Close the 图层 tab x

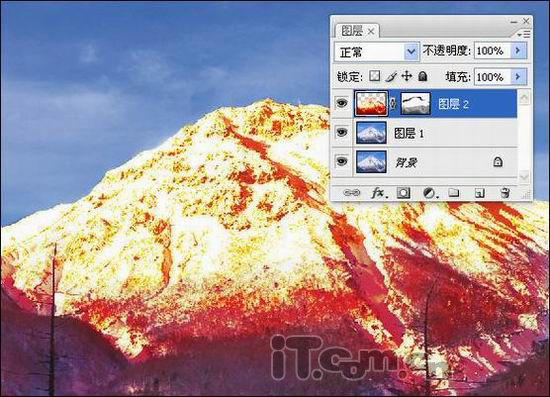click(x=371, y=32)
